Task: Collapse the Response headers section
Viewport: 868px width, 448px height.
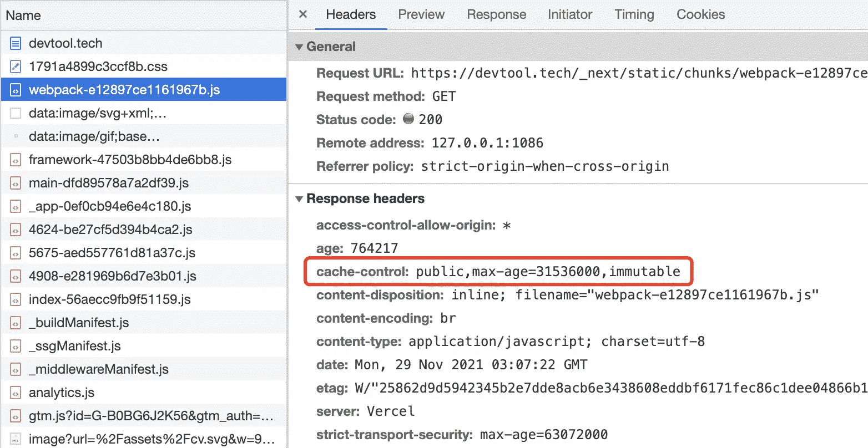Action: [x=300, y=199]
